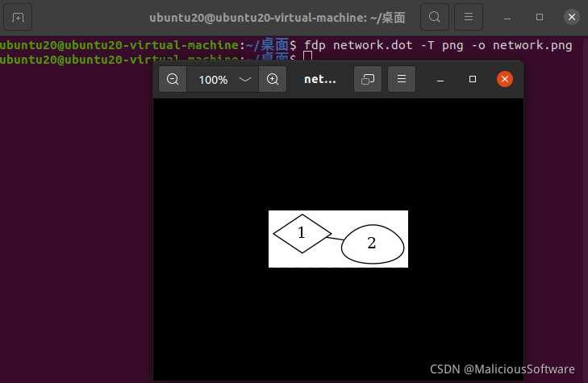Click the fdp network.dot command text

coord(438,45)
